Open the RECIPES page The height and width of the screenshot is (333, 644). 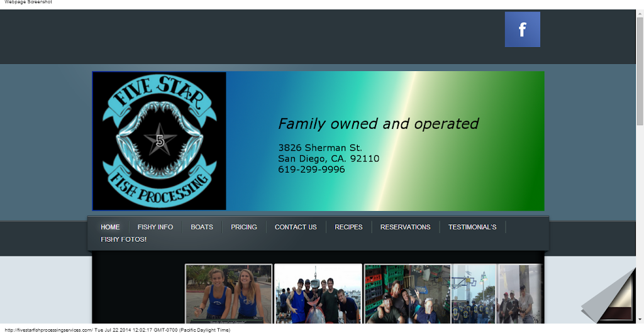coord(348,227)
